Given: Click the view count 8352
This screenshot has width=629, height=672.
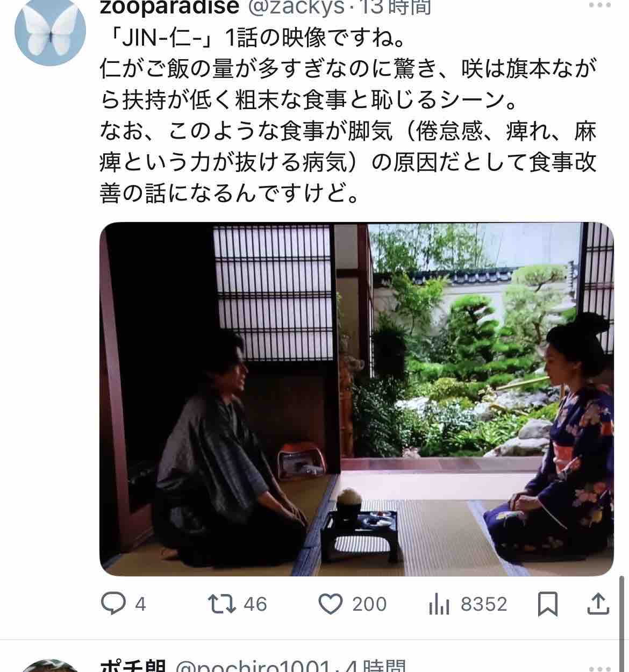Looking at the screenshot, I should point(484,604).
